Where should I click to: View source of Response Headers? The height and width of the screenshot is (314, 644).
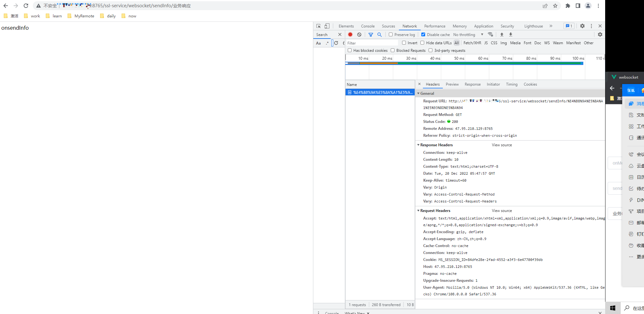[x=502, y=145]
